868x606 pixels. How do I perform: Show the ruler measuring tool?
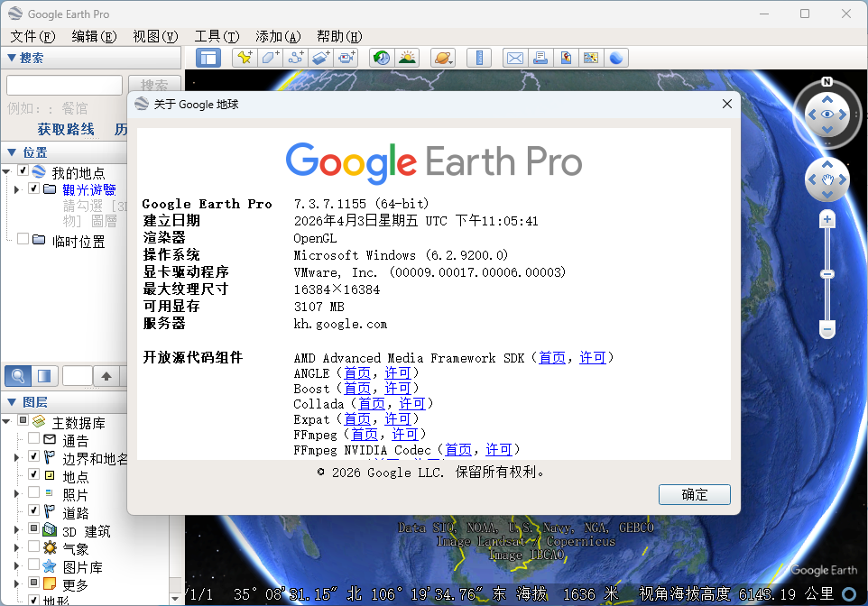coord(479,58)
